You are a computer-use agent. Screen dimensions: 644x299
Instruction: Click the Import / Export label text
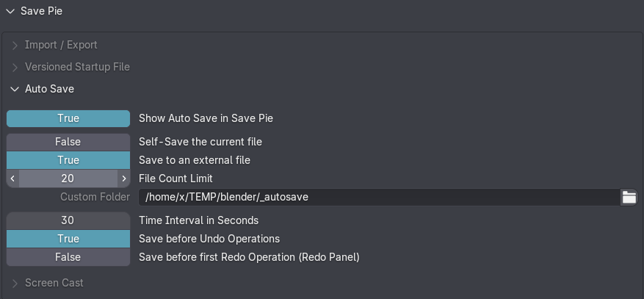(x=61, y=45)
